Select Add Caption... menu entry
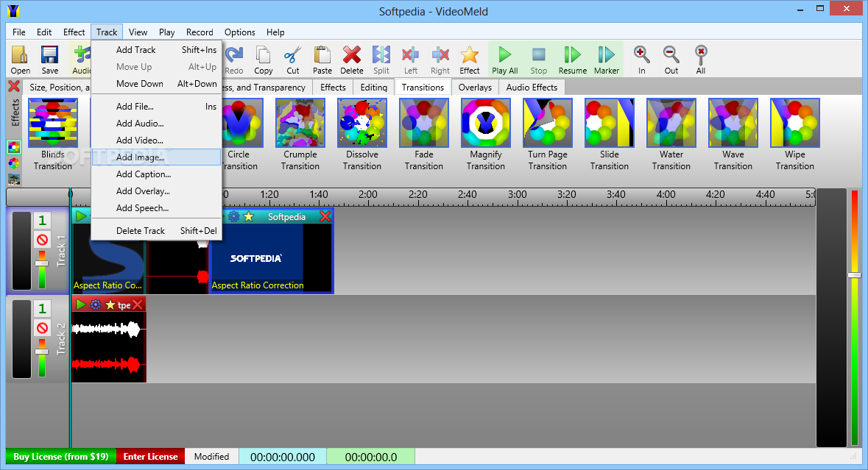868x470 pixels. pyautogui.click(x=157, y=174)
